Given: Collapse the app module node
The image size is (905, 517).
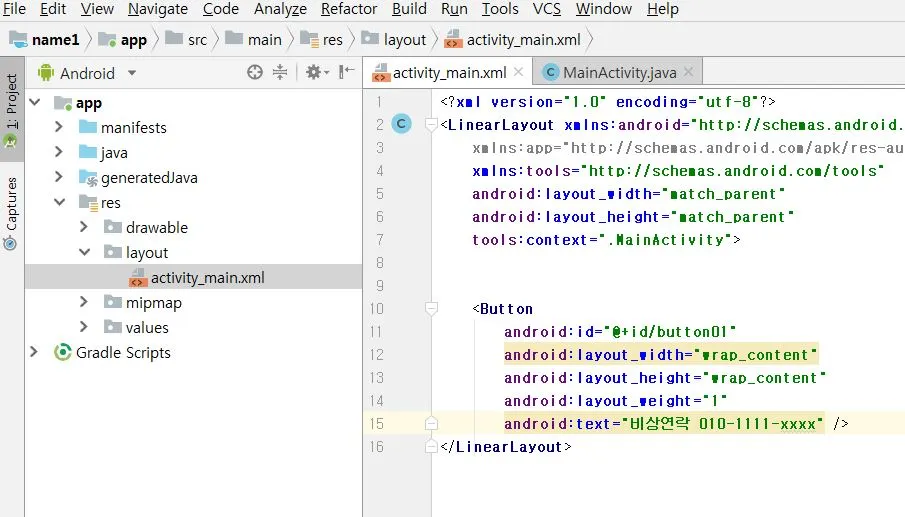Looking at the screenshot, I should (35, 103).
